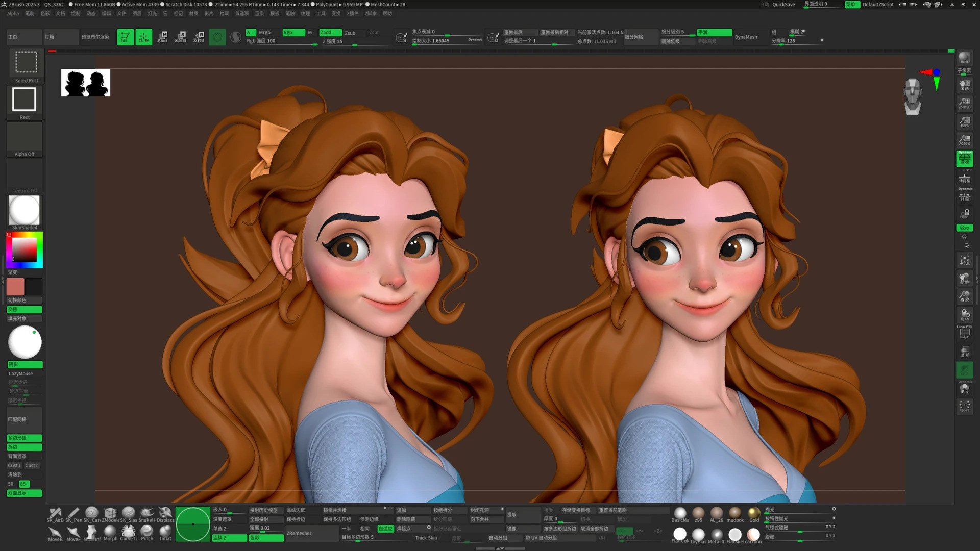Image resolution: width=980 pixels, height=551 pixels.
Task: Open the Z插件 menu
Action: click(353, 14)
